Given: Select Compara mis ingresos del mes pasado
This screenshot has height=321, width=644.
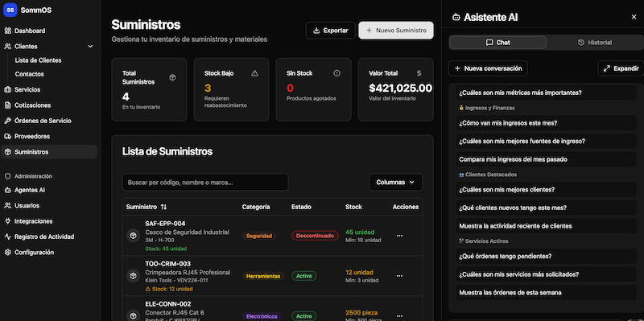Looking at the screenshot, I should tap(547, 159).
